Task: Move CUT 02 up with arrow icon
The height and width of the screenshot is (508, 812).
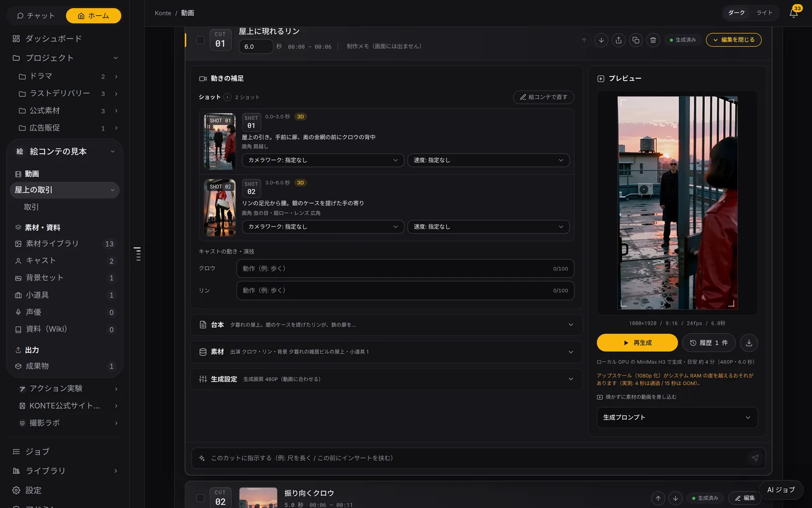Action: point(658,498)
